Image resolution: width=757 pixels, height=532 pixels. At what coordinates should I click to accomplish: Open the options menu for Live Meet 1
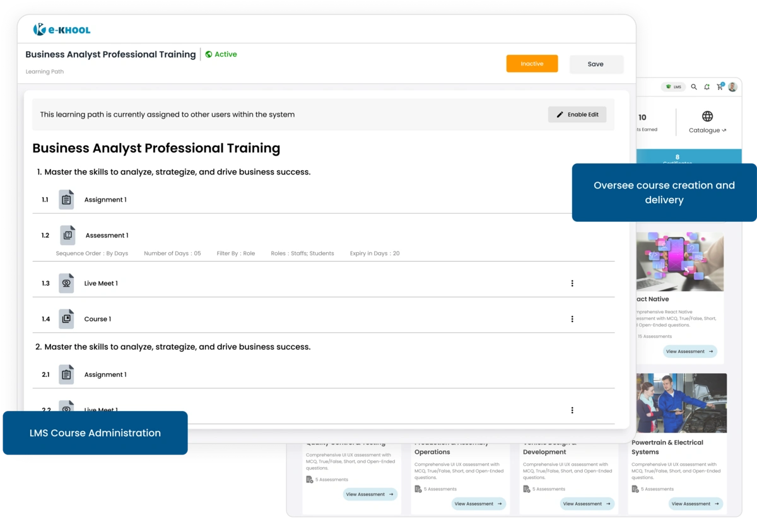pos(572,282)
